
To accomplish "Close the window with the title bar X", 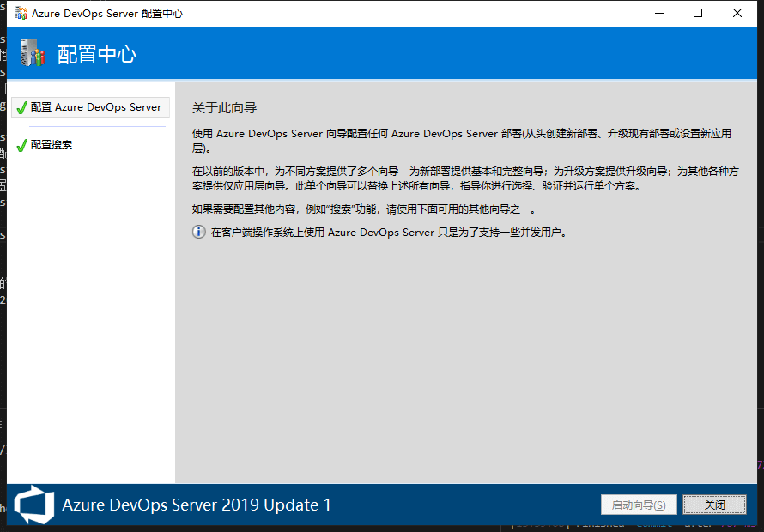I will 737,14.
